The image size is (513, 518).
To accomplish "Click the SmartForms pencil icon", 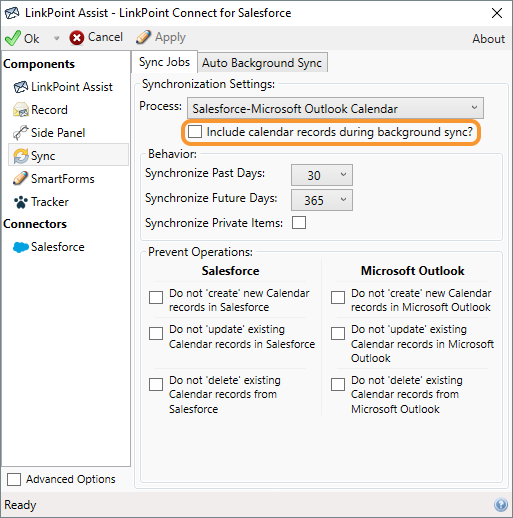I will click(x=21, y=179).
